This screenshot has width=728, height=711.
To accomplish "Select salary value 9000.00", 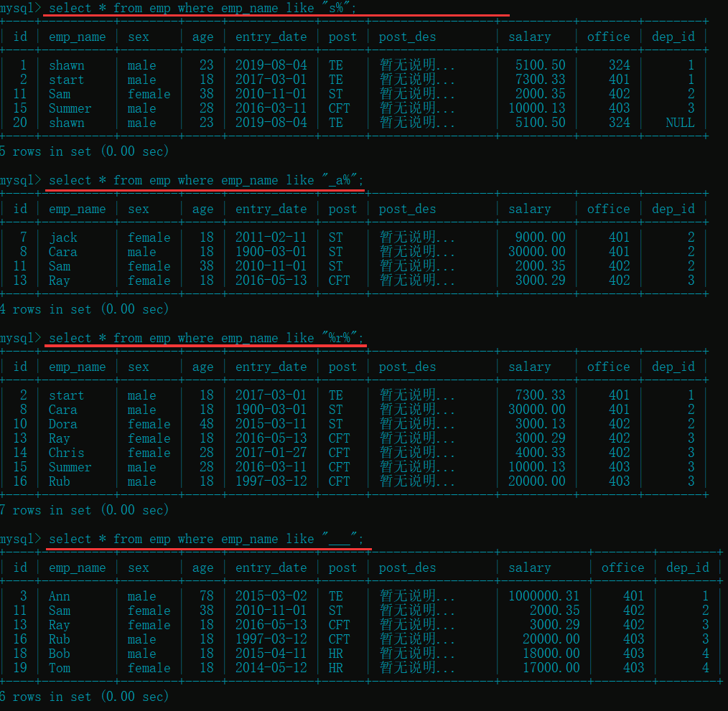I will click(541, 237).
